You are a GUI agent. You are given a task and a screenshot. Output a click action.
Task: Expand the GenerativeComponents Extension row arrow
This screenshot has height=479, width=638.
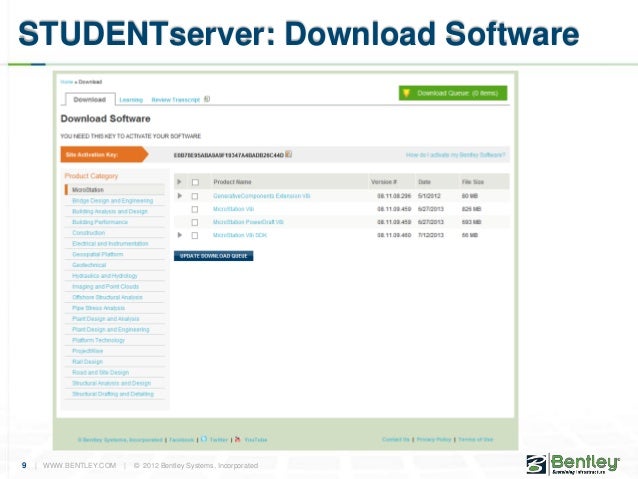click(179, 196)
